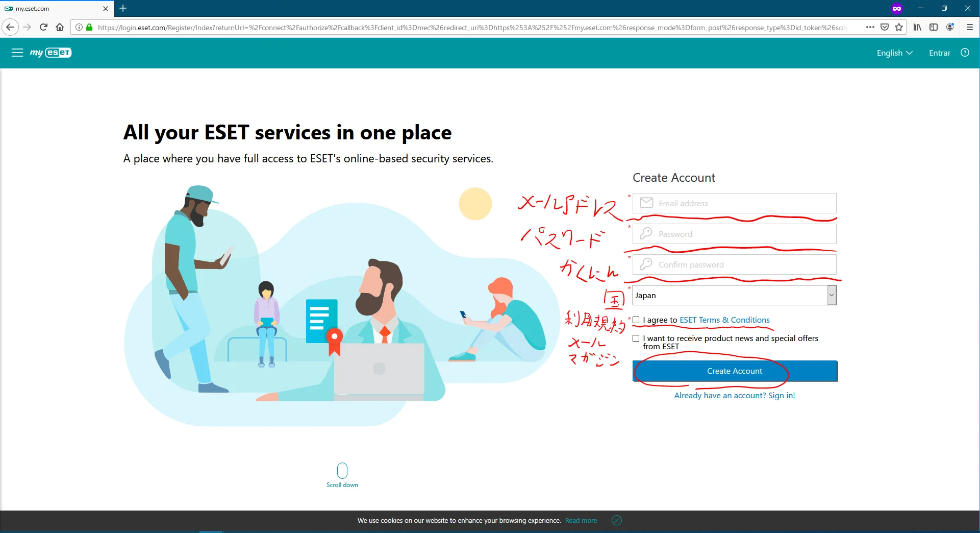Open the ESET Terms & Conditions link

tap(724, 320)
